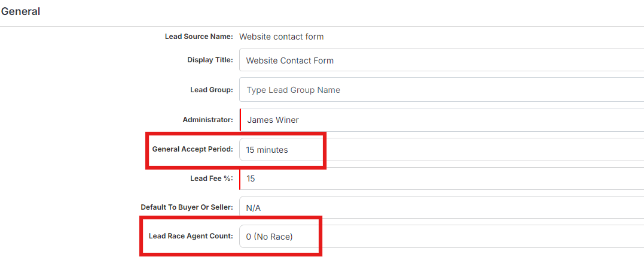Open the Lead Race Agent Count dropdown
The height and width of the screenshot is (257, 644).
pyautogui.click(x=441, y=237)
